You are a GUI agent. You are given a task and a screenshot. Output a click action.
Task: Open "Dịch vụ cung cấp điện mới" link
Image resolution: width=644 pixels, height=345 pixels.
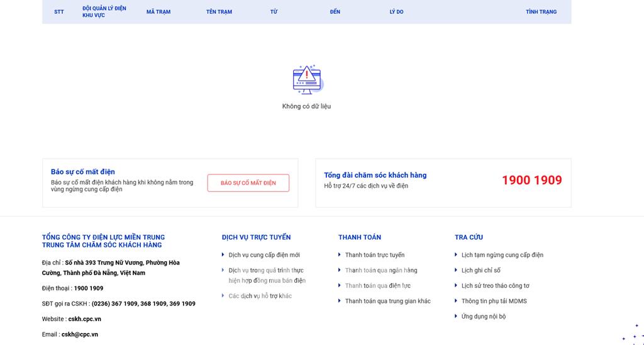click(x=264, y=255)
